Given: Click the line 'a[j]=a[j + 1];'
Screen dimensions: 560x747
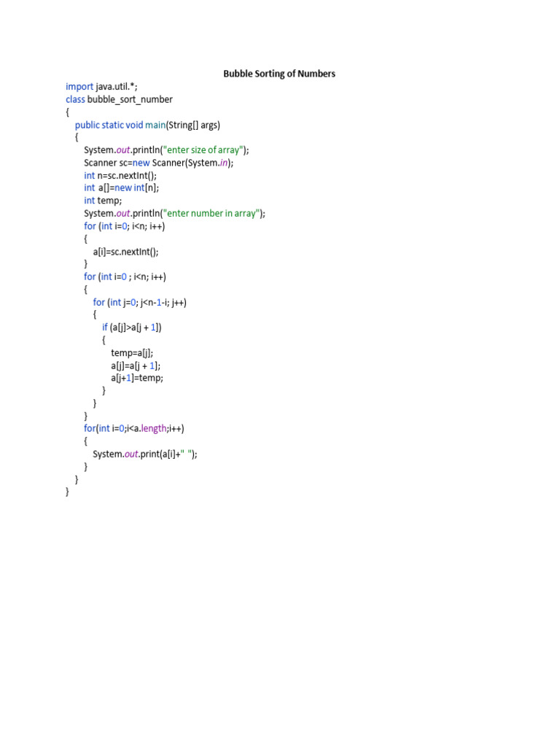Looking at the screenshot, I should click(136, 366).
